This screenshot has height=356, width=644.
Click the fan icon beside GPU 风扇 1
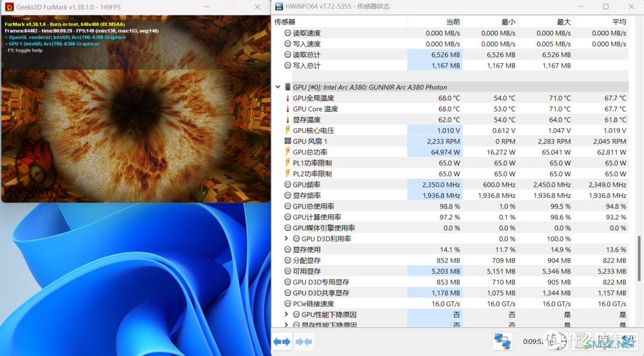click(287, 141)
